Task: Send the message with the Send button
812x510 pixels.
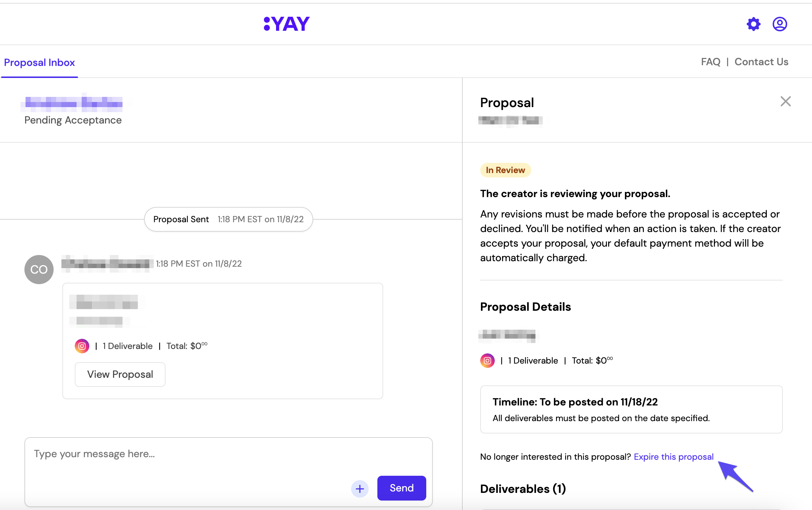Action: point(401,488)
